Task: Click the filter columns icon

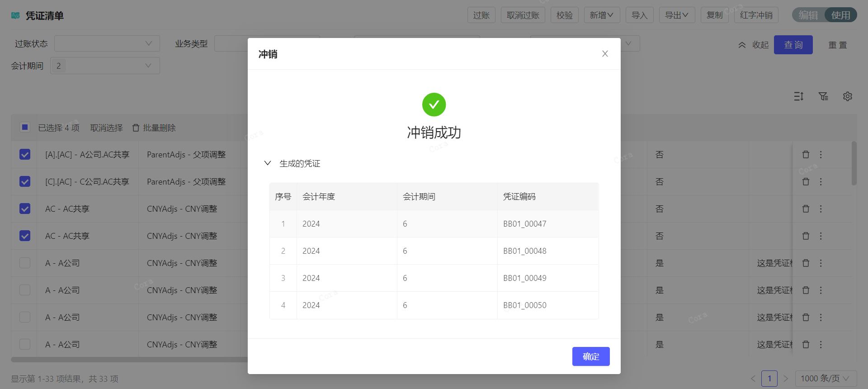Action: pyautogui.click(x=823, y=96)
